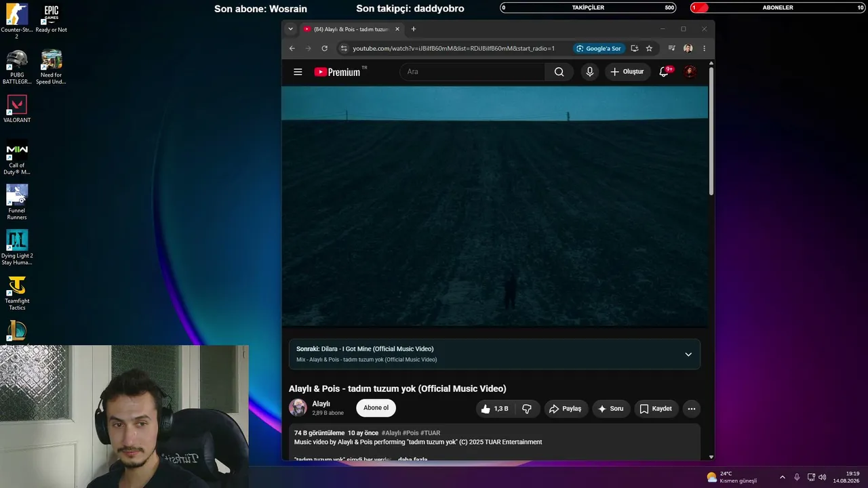Select the VALORANT desktop icon
The image size is (868, 488).
(x=17, y=109)
